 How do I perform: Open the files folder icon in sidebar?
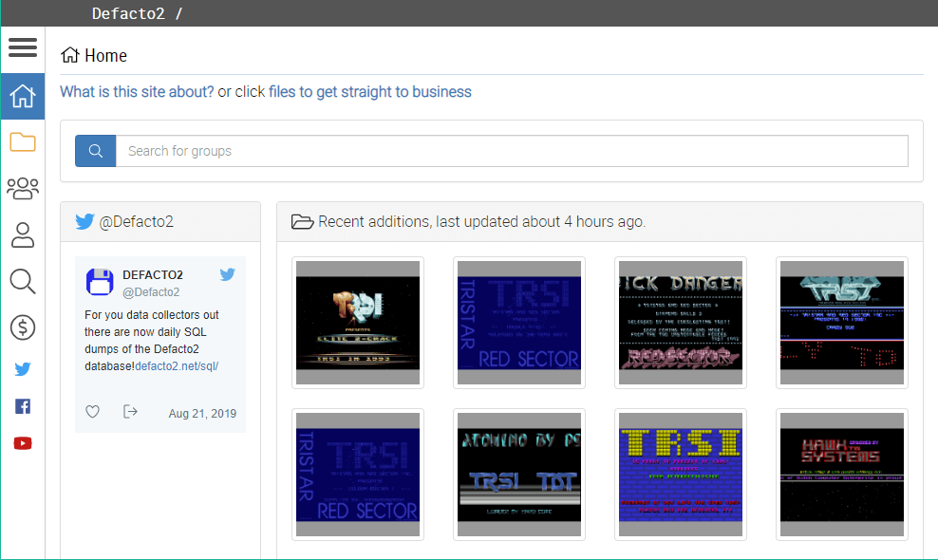[23, 142]
